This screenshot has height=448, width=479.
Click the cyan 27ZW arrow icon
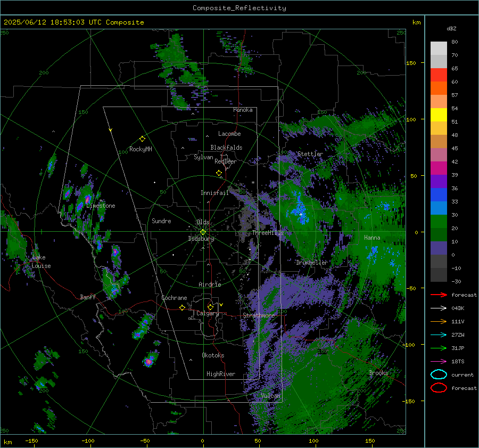coord(439,335)
